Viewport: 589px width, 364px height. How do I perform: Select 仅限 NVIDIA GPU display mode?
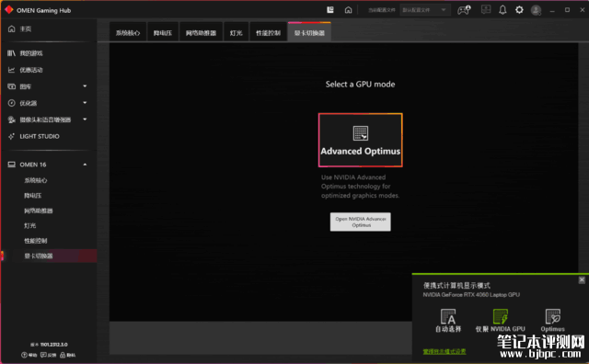click(501, 321)
